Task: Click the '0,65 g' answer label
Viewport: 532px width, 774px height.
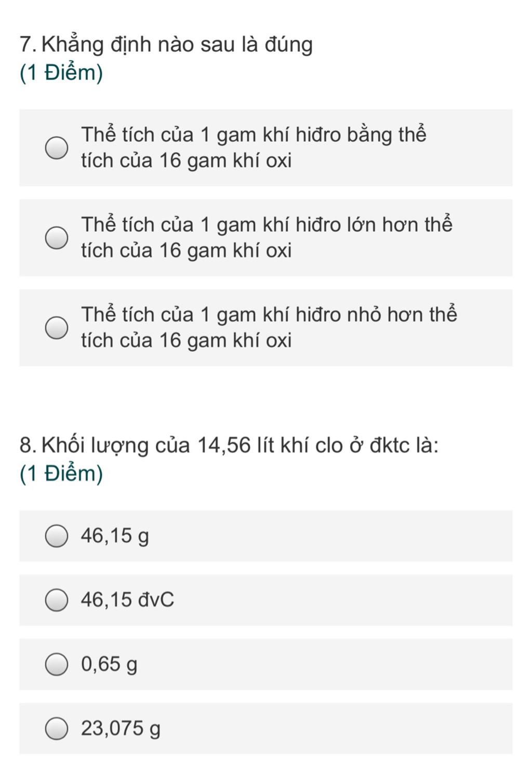Action: 109,664
